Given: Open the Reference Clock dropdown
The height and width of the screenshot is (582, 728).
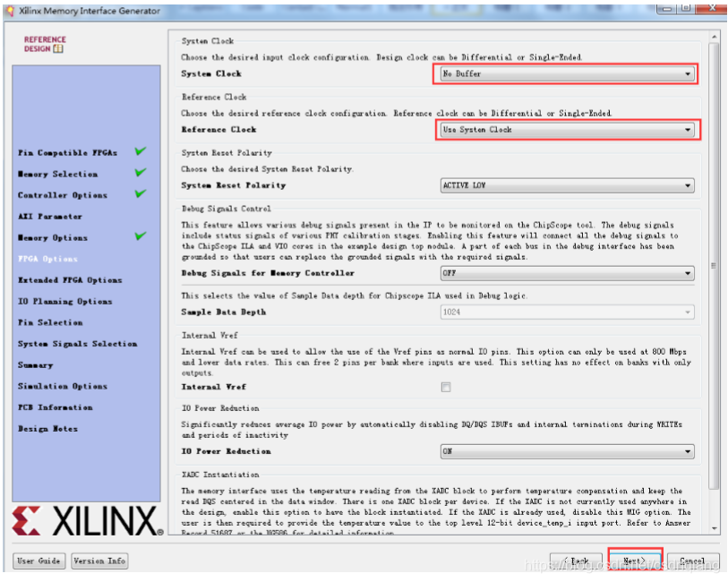Looking at the screenshot, I should (567, 130).
